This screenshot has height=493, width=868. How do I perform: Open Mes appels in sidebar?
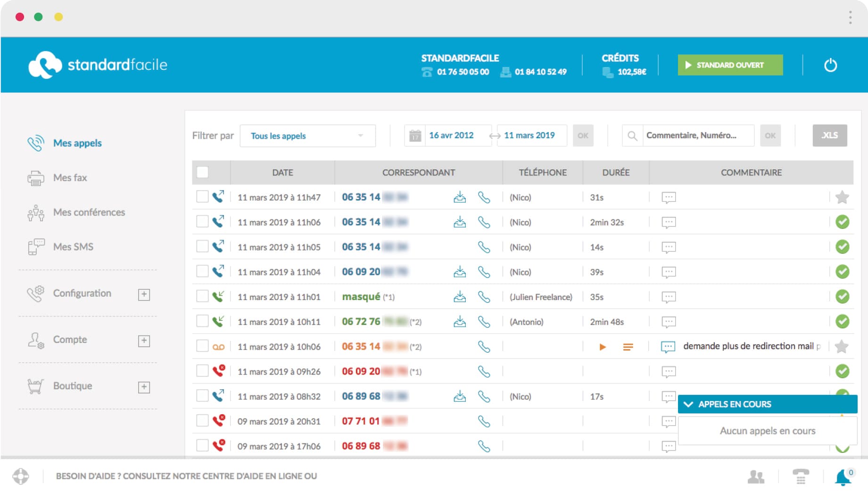[x=77, y=143]
